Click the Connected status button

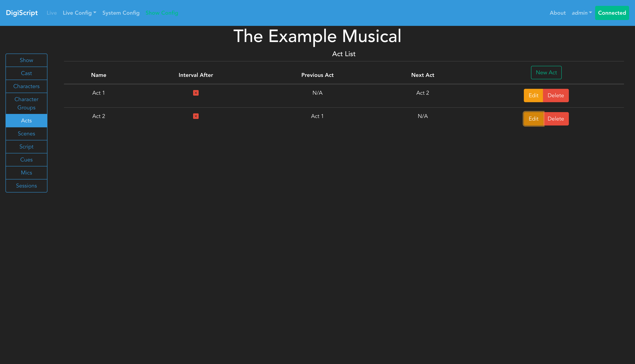(x=612, y=13)
